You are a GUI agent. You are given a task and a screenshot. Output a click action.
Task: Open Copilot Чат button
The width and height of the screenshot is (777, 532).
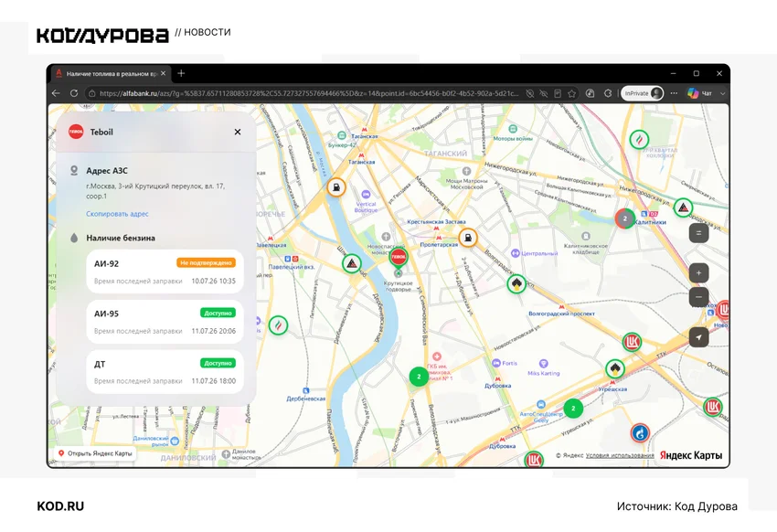click(699, 93)
